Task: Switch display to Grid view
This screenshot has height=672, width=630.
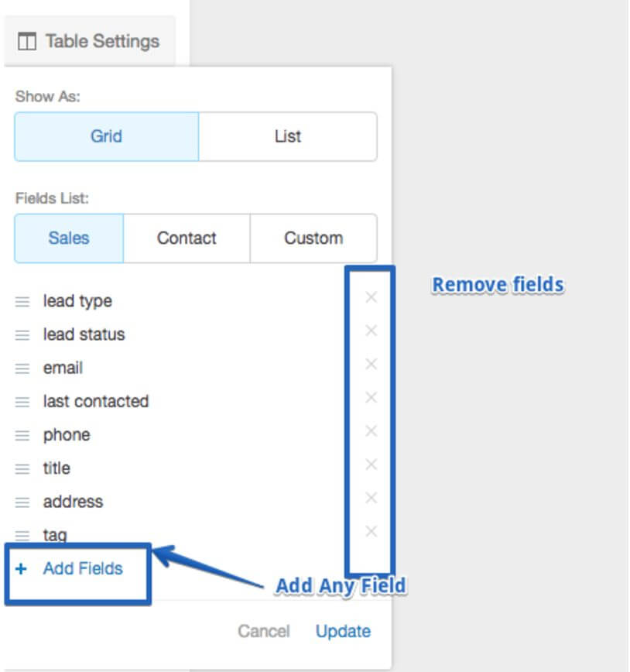Action: [106, 136]
